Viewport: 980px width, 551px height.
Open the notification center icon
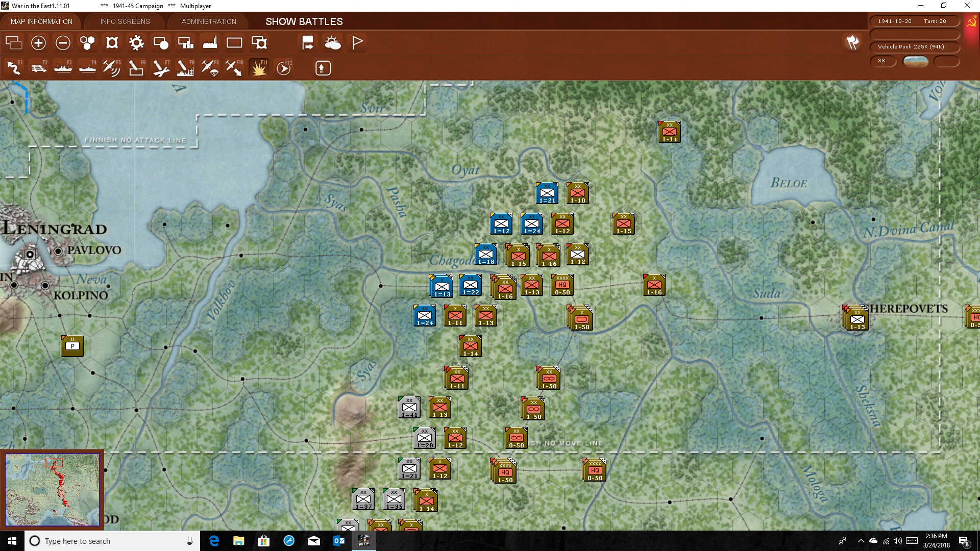coord(964,541)
